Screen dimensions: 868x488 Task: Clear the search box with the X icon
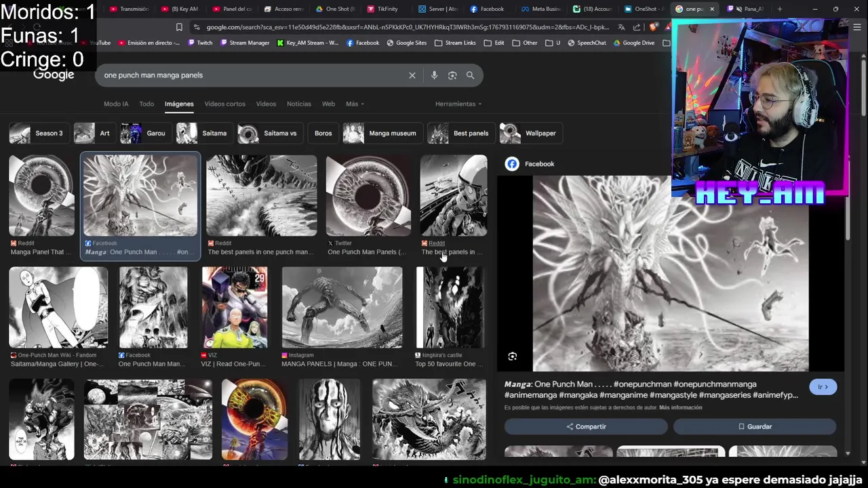[412, 75]
